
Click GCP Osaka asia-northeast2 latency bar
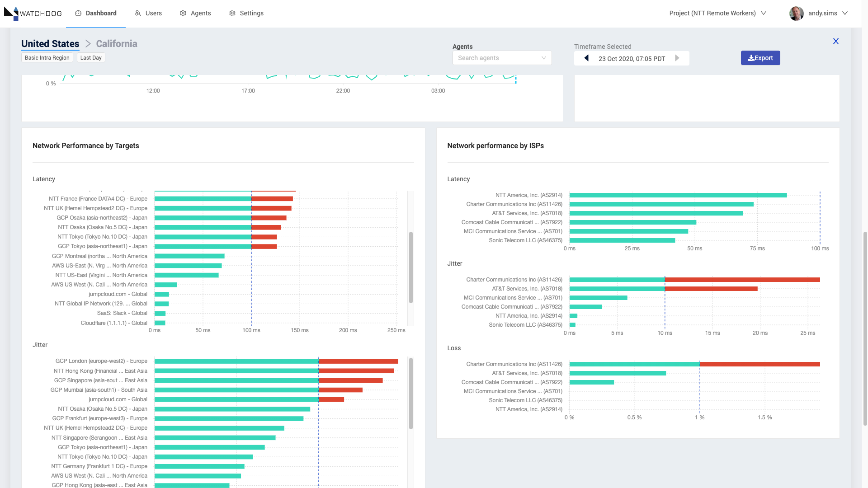221,218
